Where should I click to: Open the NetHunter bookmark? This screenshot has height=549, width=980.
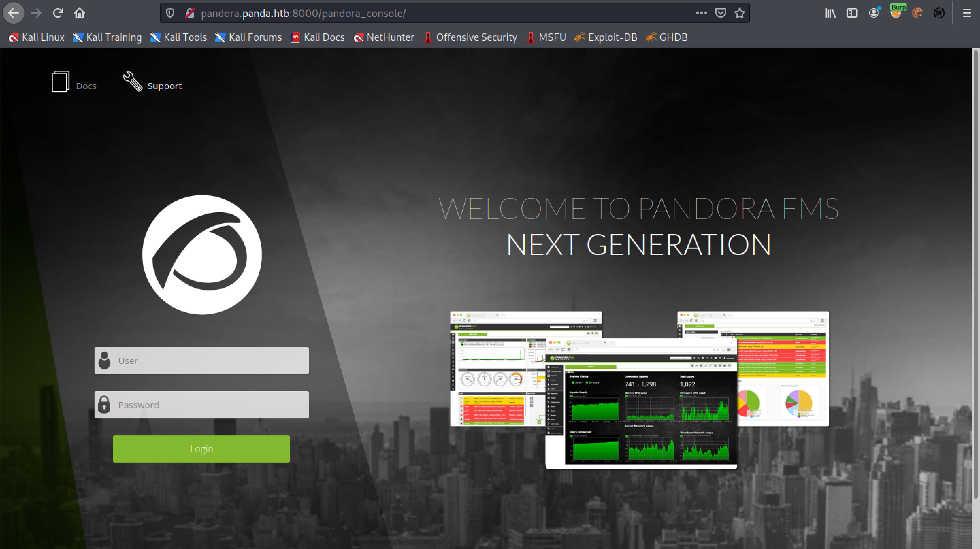tap(383, 37)
